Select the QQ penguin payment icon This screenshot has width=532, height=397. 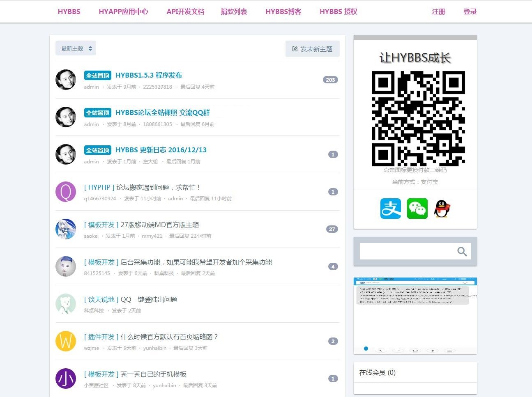(442, 209)
